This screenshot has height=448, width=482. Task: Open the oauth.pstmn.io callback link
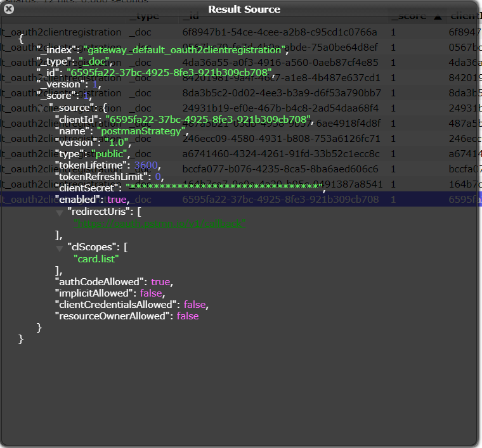pos(159,223)
